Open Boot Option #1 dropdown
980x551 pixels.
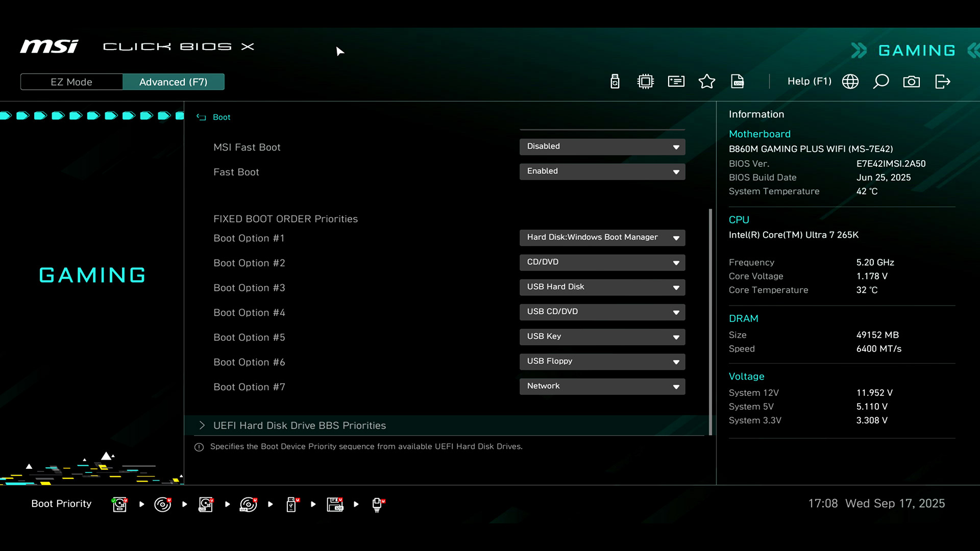pos(602,238)
